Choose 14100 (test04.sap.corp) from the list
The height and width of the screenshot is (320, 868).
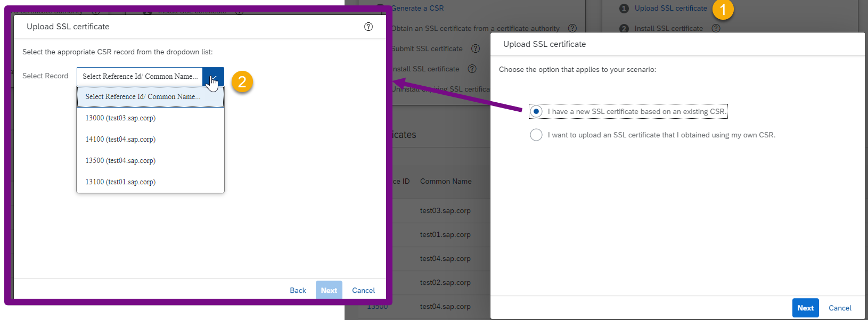pos(151,140)
